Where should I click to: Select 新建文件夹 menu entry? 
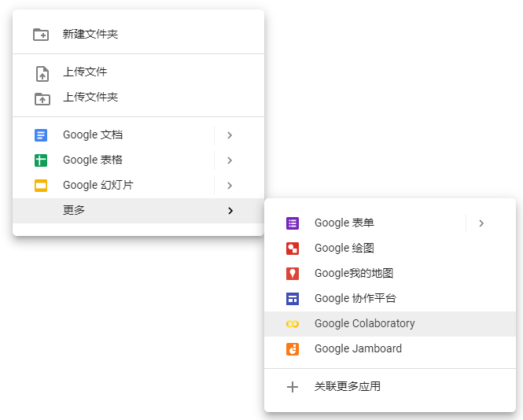click(138, 35)
